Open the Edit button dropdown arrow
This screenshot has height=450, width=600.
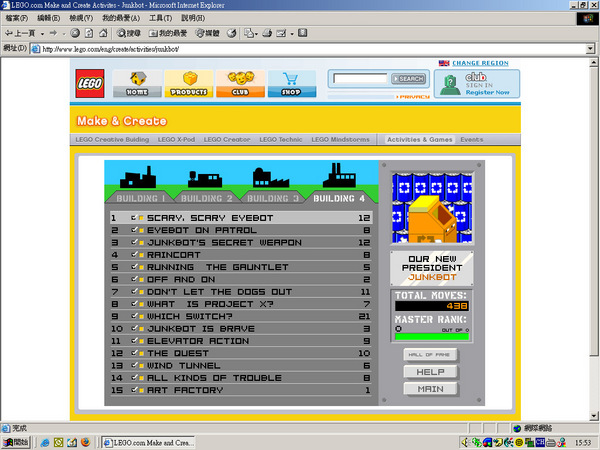[x=292, y=34]
